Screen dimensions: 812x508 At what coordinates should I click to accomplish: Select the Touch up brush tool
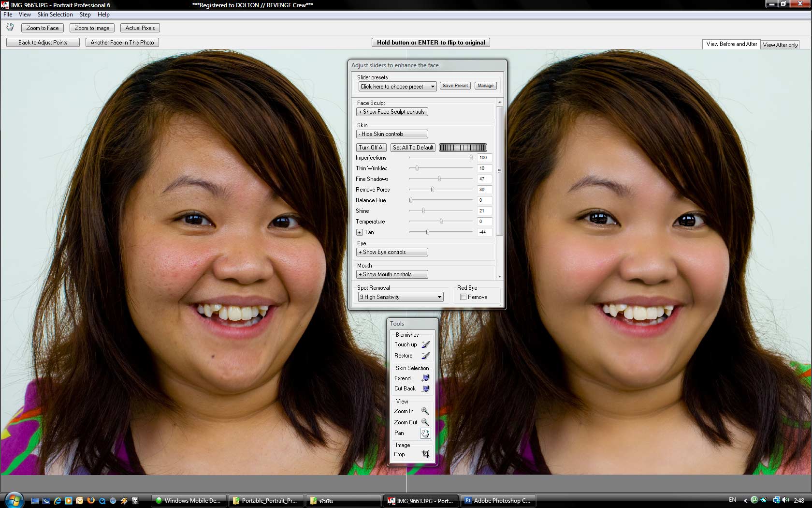pyautogui.click(x=425, y=344)
